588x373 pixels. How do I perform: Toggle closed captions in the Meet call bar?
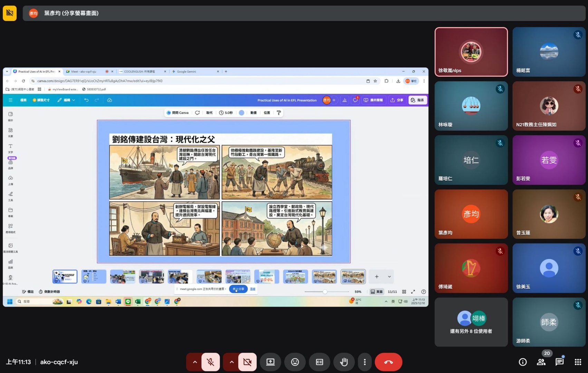coord(319,362)
